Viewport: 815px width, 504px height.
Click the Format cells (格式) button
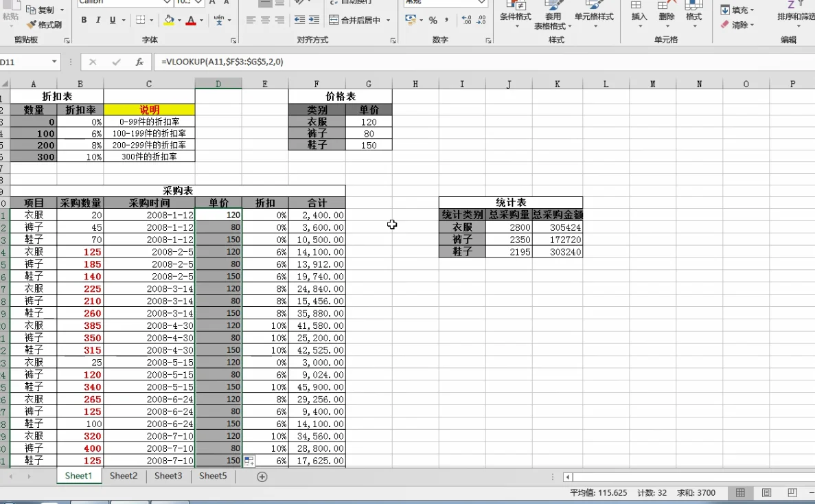(x=694, y=12)
